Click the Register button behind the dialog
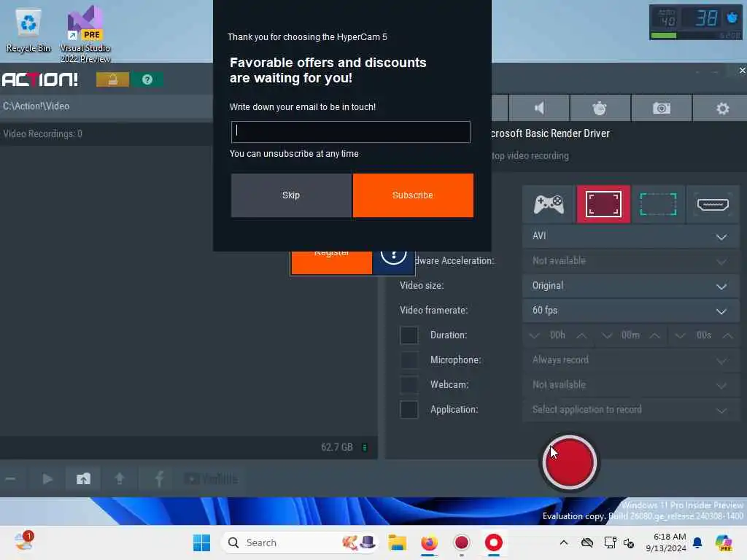The image size is (747, 560). (332, 262)
